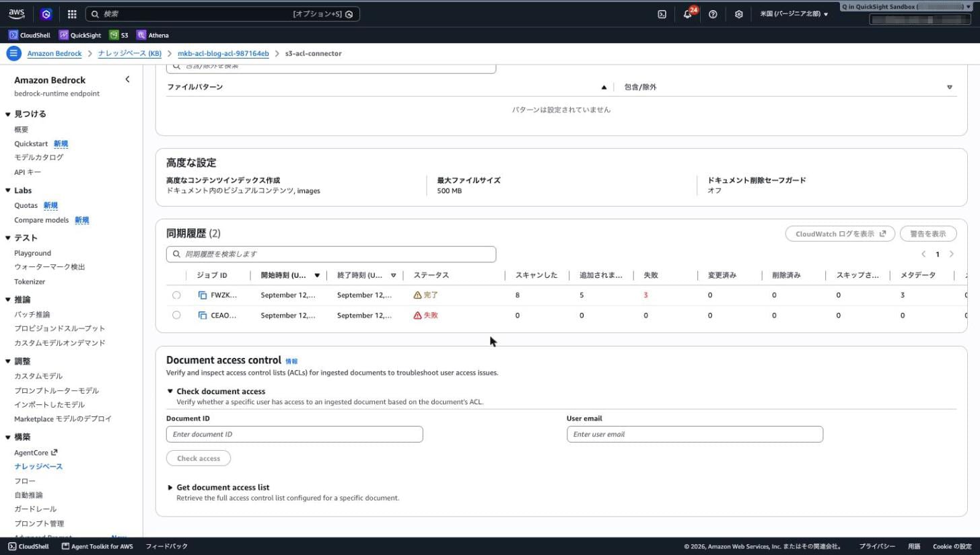This screenshot has height=555, width=980.
Task: Open the region selector 米国 (バージニア北部)
Action: click(x=794, y=14)
